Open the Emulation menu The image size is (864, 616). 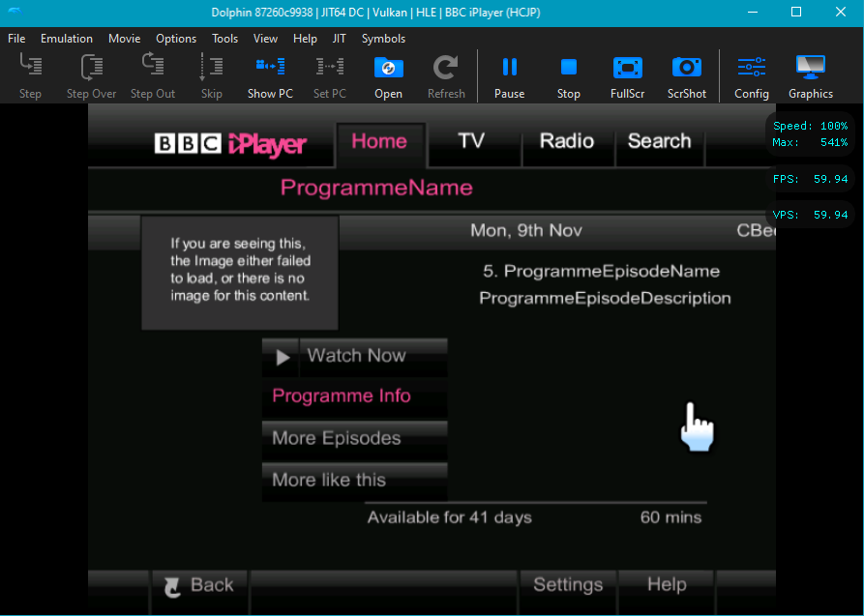66,39
